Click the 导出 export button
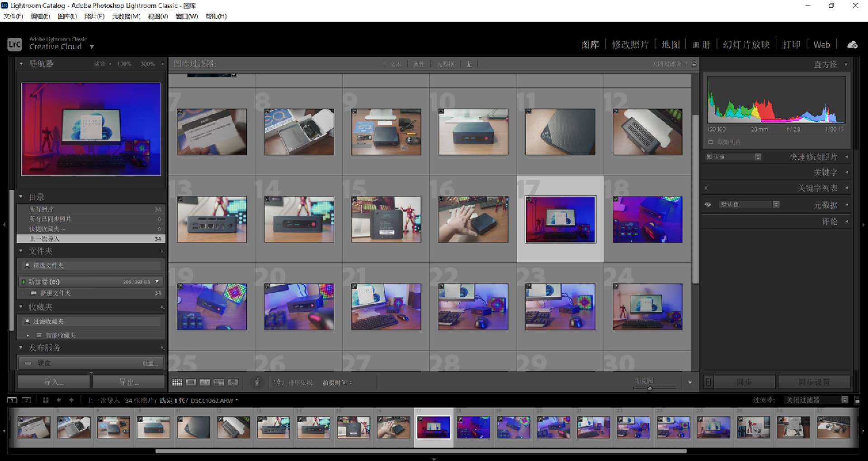The width and height of the screenshot is (868, 461). pos(129,382)
